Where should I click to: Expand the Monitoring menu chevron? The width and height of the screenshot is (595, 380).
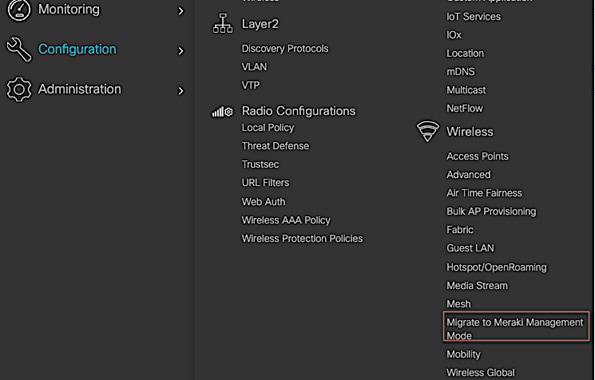[x=181, y=11]
